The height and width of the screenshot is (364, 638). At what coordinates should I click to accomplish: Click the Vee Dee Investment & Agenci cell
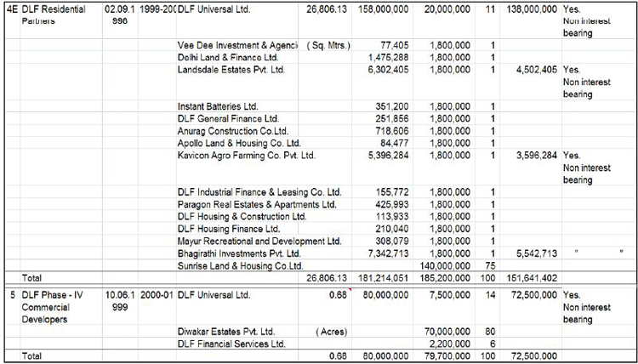click(x=237, y=43)
